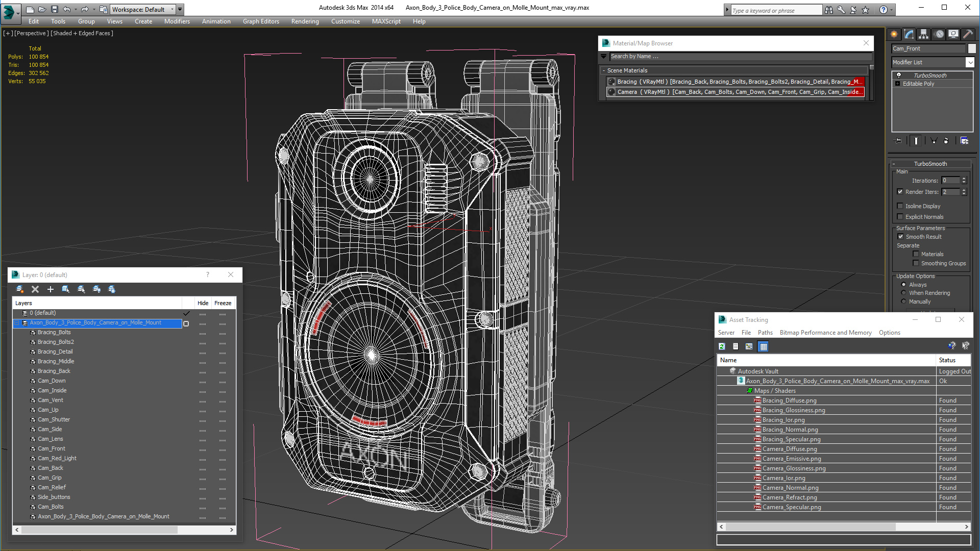Select the When Rendering update option
The image size is (980, 551).
904,293
